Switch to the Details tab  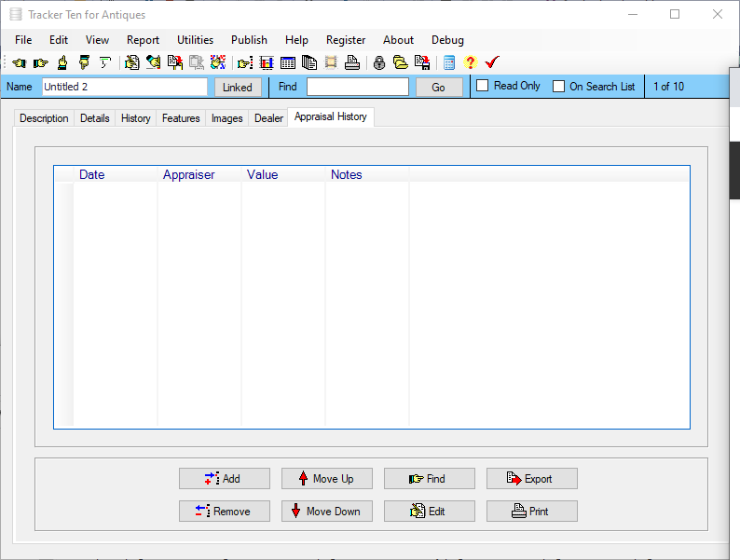pos(95,118)
